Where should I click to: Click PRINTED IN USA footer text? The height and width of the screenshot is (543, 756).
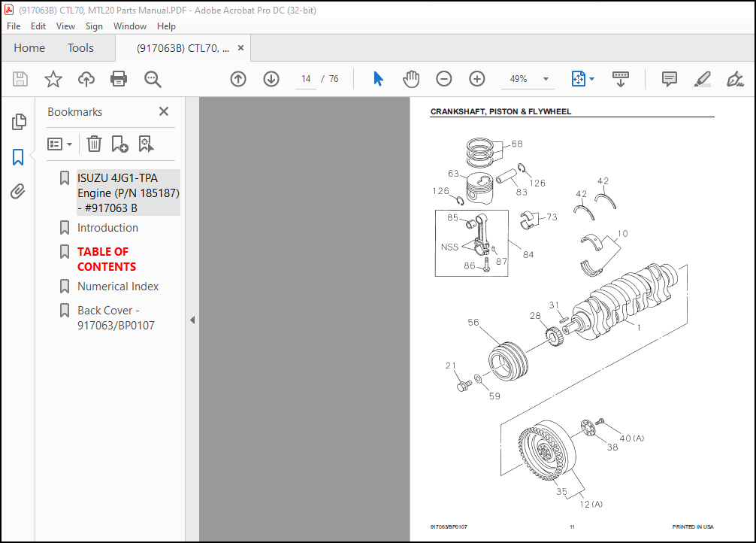[x=693, y=526]
